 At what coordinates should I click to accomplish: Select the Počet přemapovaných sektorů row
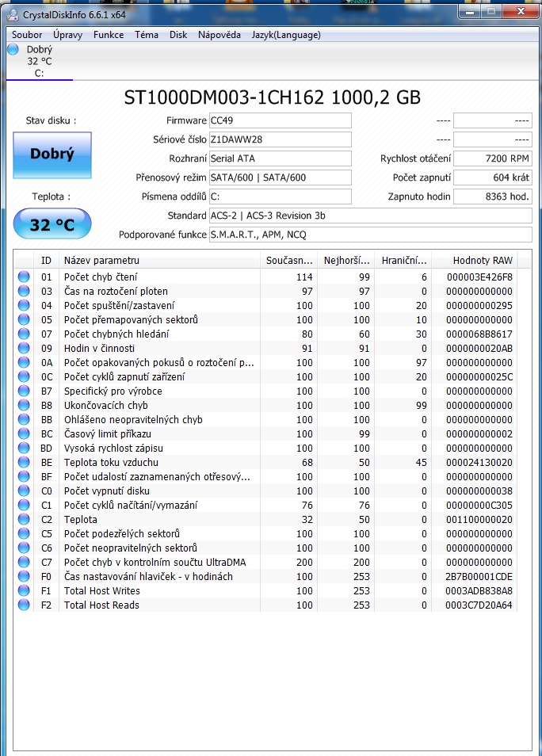click(265, 319)
